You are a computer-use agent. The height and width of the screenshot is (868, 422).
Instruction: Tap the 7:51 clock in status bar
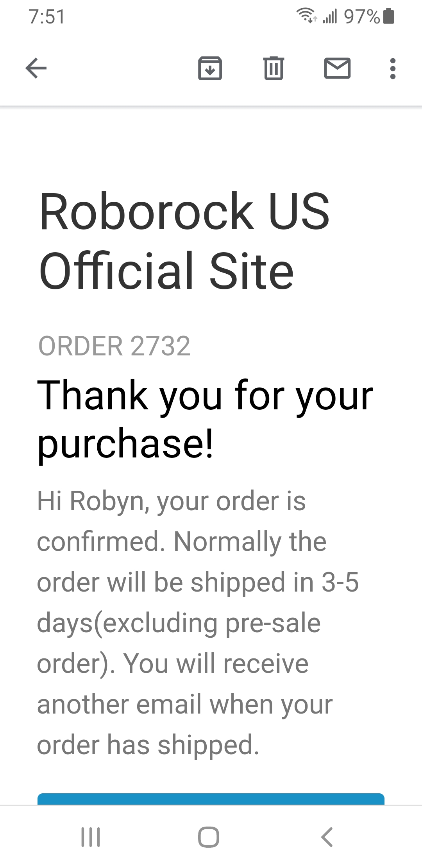pos(47,17)
